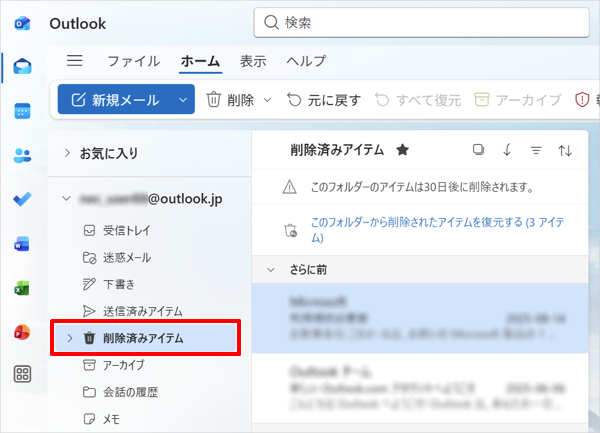Image resolution: width=600 pixels, height=433 pixels.
Task: Open the 下書き folder
Action: point(109,284)
